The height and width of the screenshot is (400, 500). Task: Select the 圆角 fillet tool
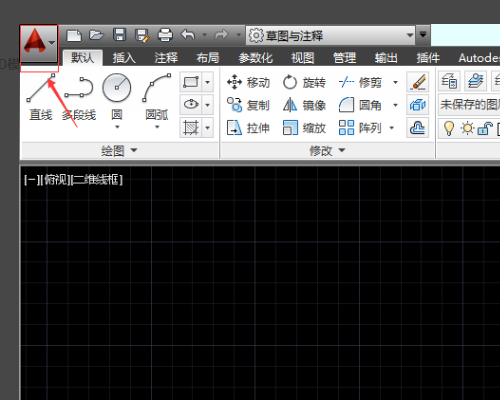click(x=360, y=105)
